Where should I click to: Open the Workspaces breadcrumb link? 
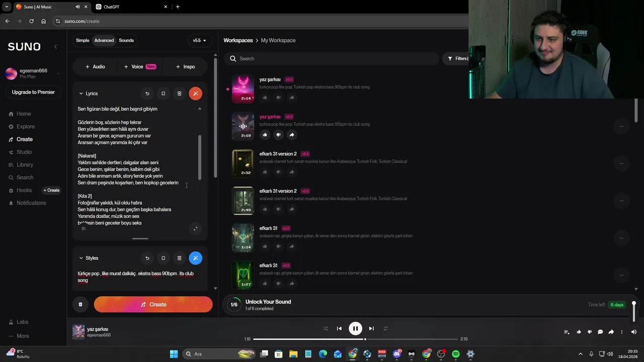[x=238, y=40]
